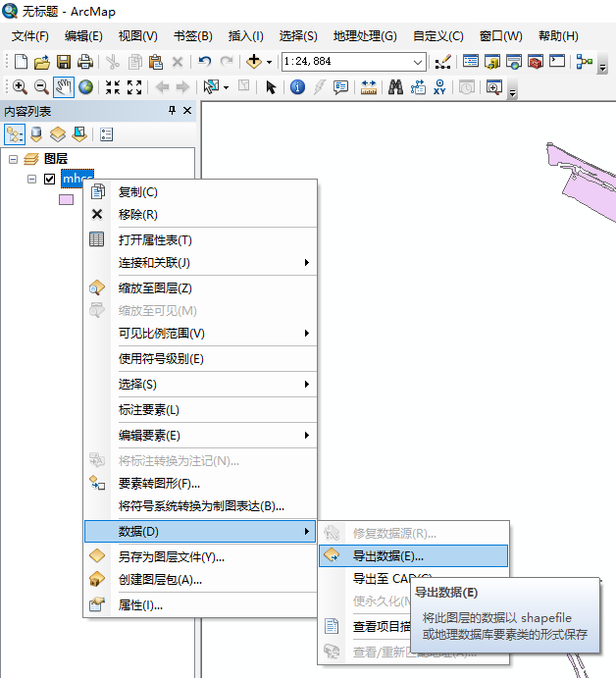Open the ModelBuilder icon
The image size is (616, 679).
click(585, 62)
